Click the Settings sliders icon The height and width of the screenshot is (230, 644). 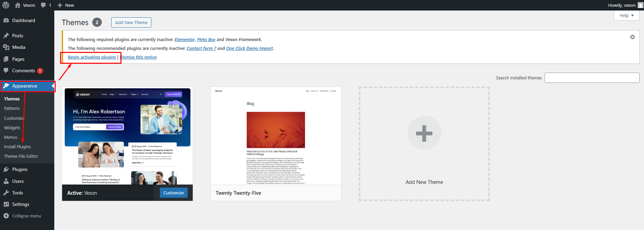click(x=6, y=204)
